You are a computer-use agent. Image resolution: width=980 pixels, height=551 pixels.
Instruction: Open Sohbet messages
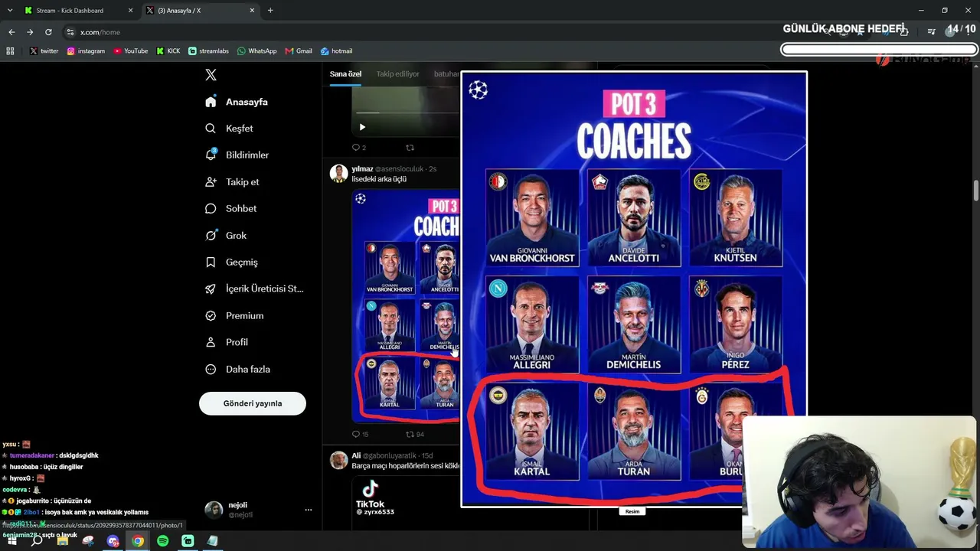[231, 208]
